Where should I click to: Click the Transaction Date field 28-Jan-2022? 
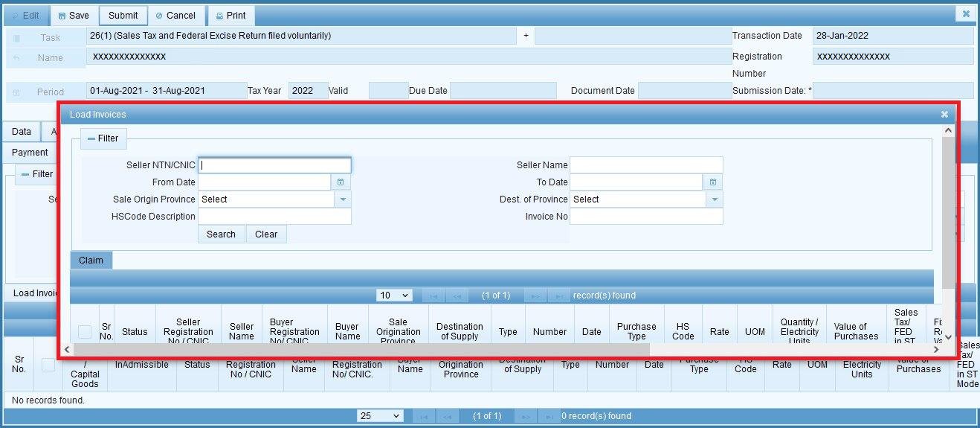892,36
